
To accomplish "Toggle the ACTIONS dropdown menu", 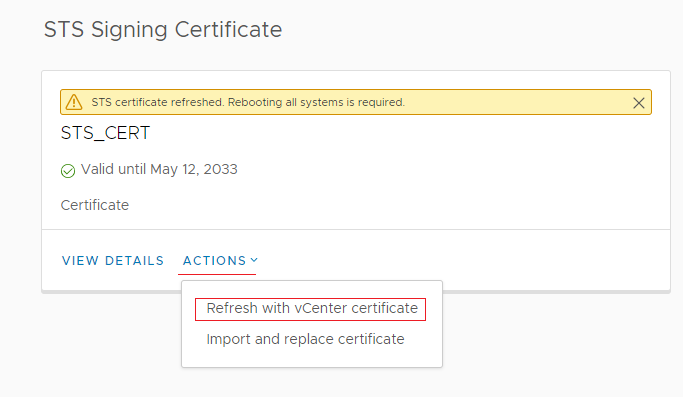I will click(220, 261).
